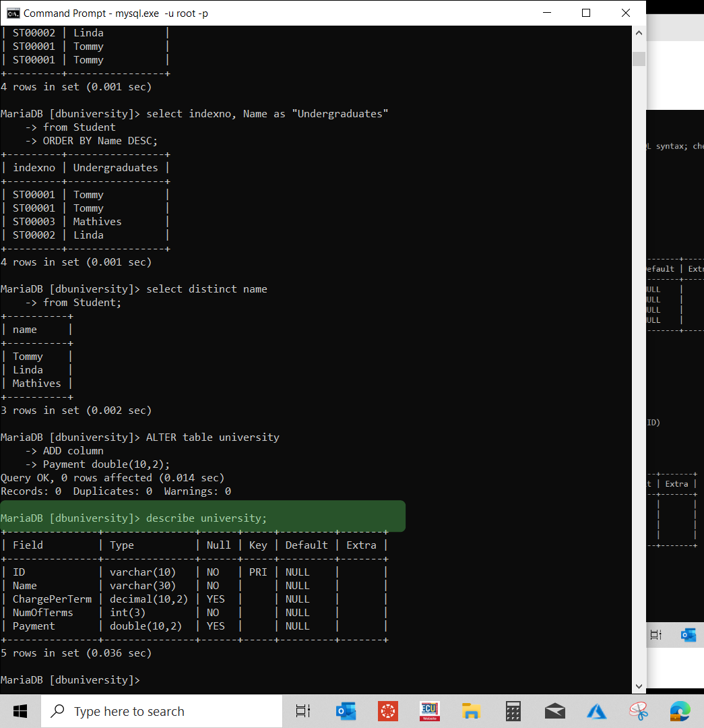This screenshot has width=704, height=728.
Task: Open Task View on the second monitor taskbar
Action: click(655, 634)
